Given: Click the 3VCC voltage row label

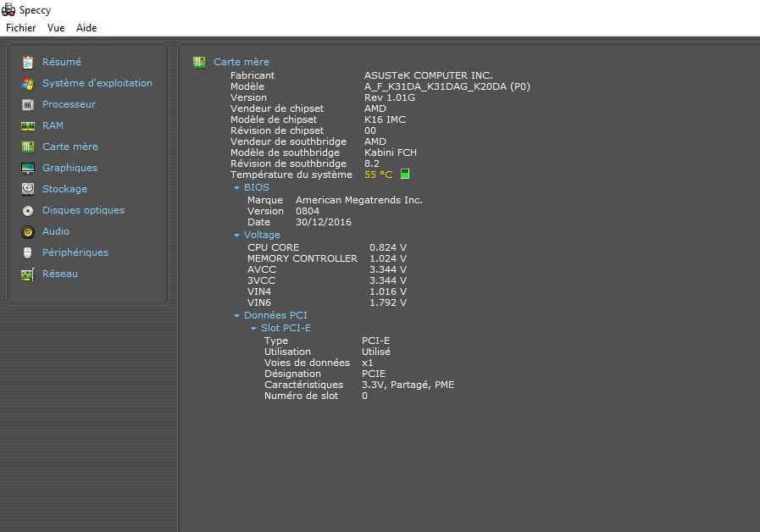Looking at the screenshot, I should click(261, 280).
